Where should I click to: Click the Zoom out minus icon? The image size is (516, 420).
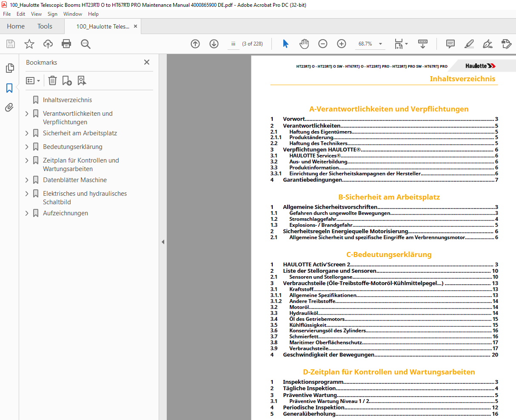(x=323, y=44)
